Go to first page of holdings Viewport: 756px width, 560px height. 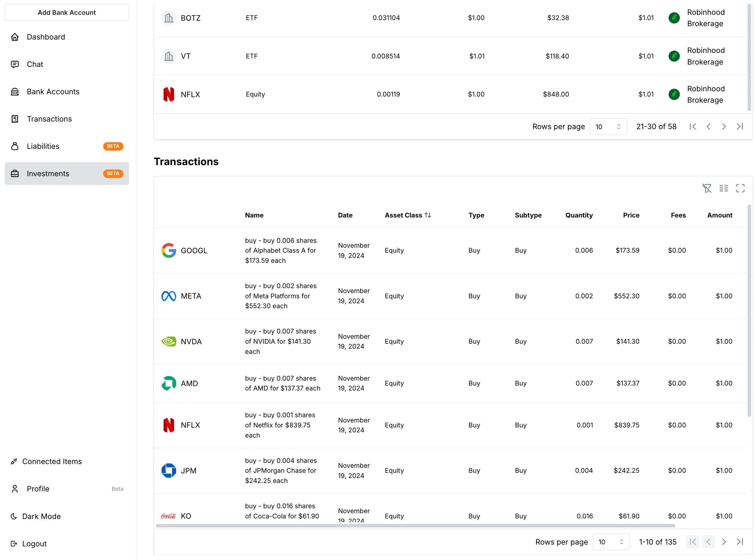pyautogui.click(x=693, y=127)
